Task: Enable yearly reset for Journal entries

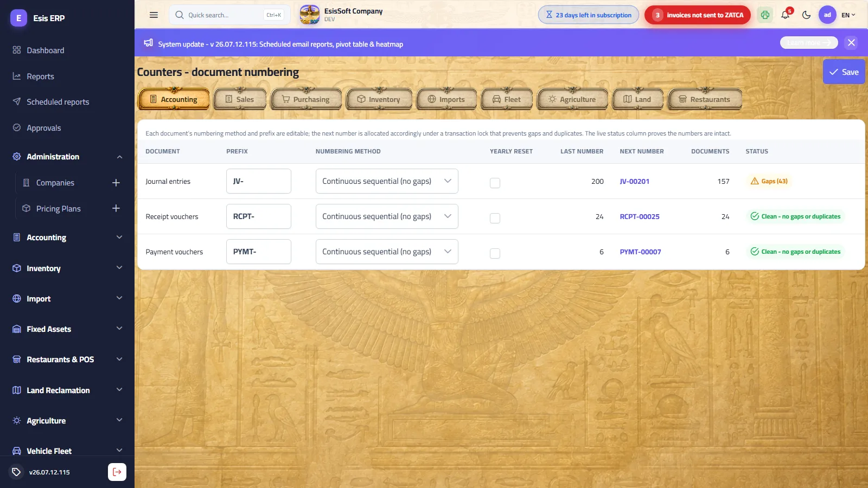Action: click(495, 183)
